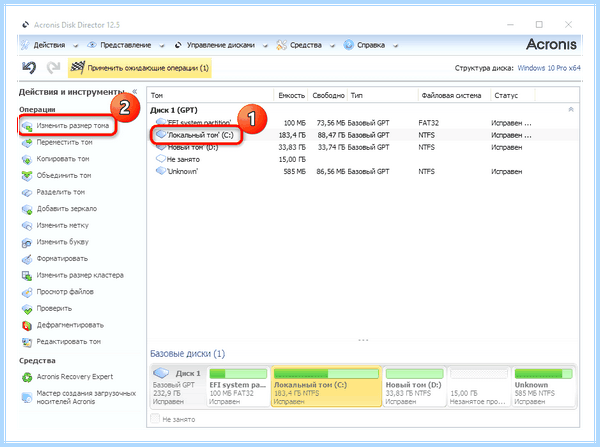The image size is (600, 447).
Task: Click the Базовые диски (1) heading
Action: coord(188,354)
